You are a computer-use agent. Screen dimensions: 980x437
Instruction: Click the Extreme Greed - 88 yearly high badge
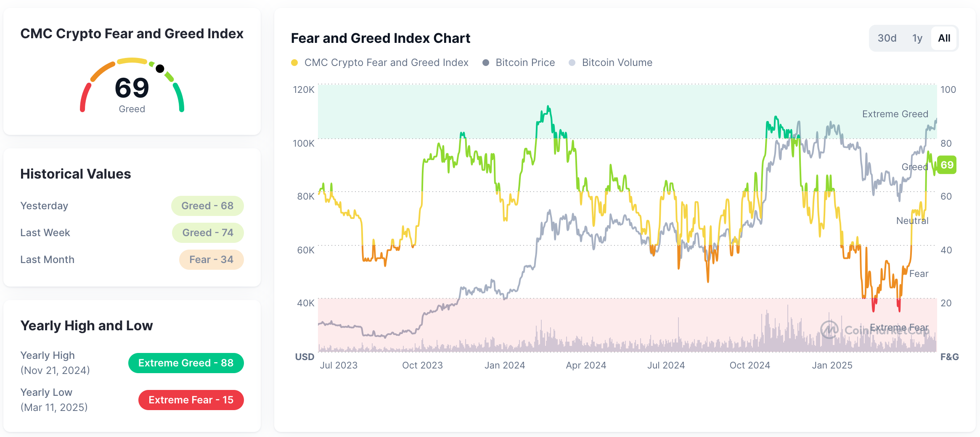[x=186, y=363]
